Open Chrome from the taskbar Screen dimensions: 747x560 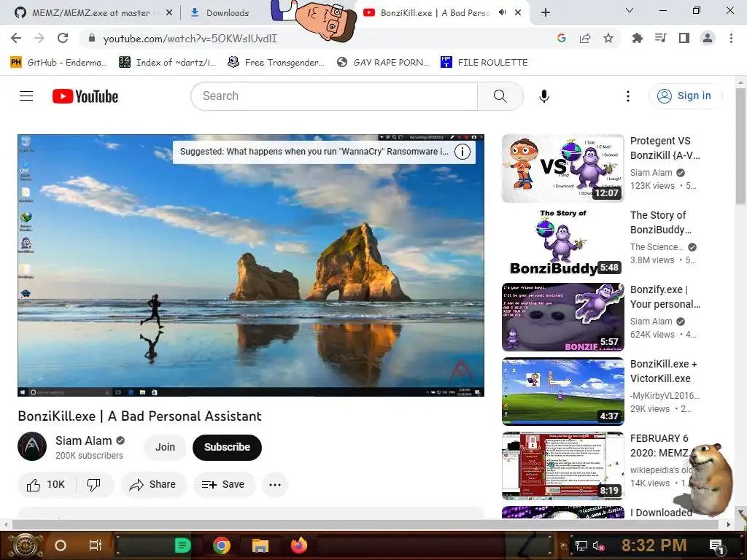click(x=222, y=545)
